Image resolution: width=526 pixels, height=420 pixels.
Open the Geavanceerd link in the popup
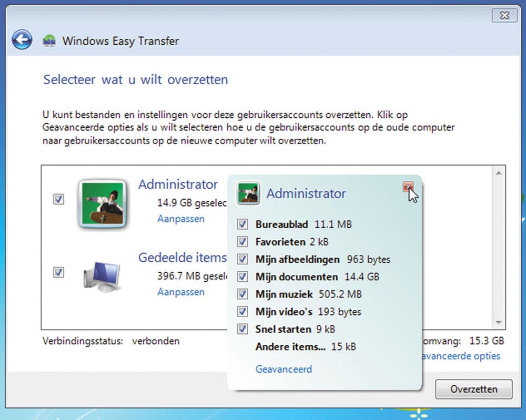284,369
